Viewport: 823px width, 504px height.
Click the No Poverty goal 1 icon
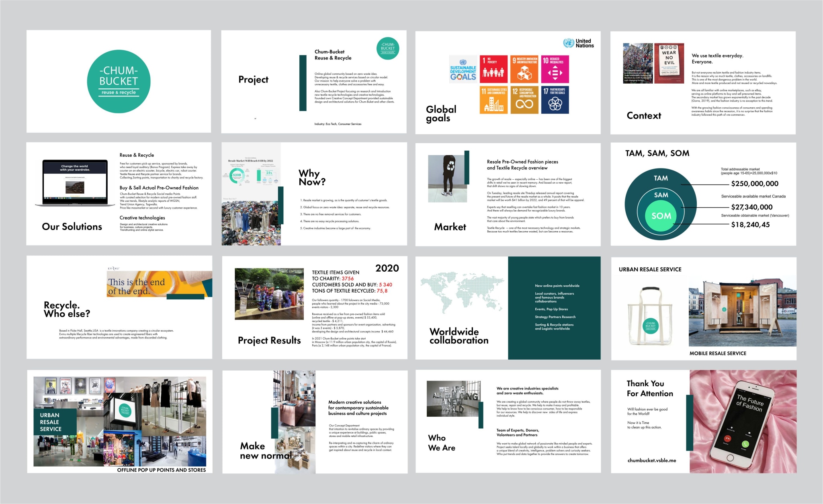click(x=493, y=69)
